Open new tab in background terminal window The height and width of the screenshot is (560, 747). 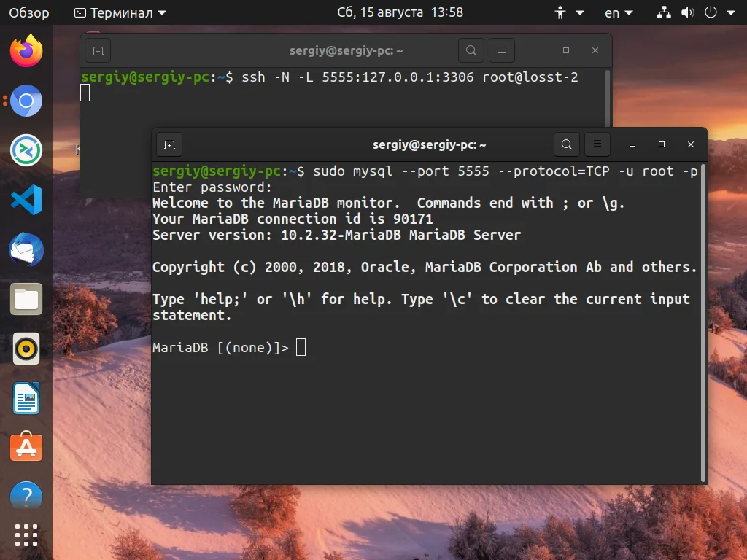98,50
